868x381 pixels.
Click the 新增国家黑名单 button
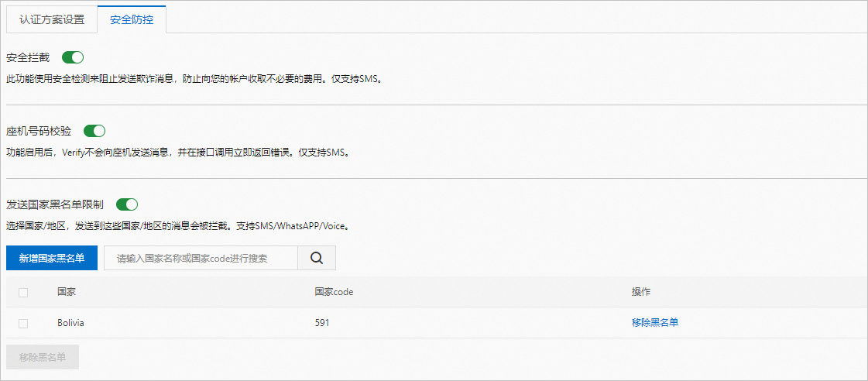(52, 258)
